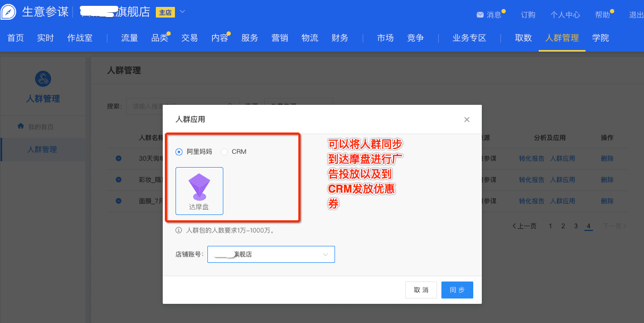
Task: Click 删除 for the 面膜_7月 row
Action: click(x=607, y=201)
